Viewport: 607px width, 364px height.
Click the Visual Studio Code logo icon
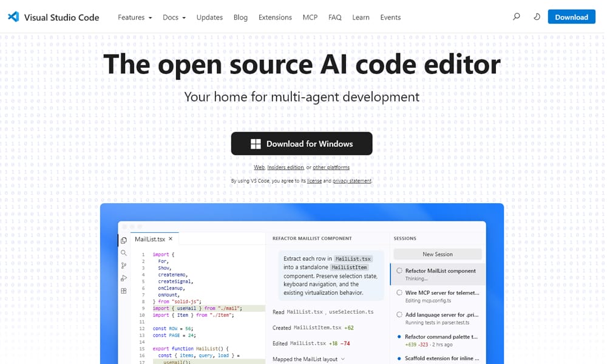(x=13, y=16)
